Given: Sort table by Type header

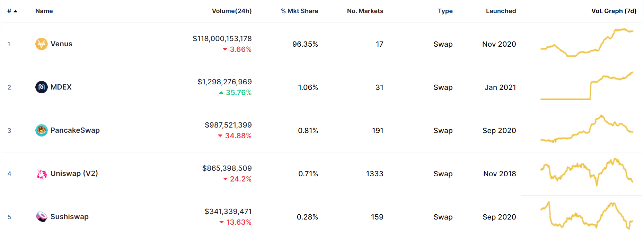Looking at the screenshot, I should [445, 11].
